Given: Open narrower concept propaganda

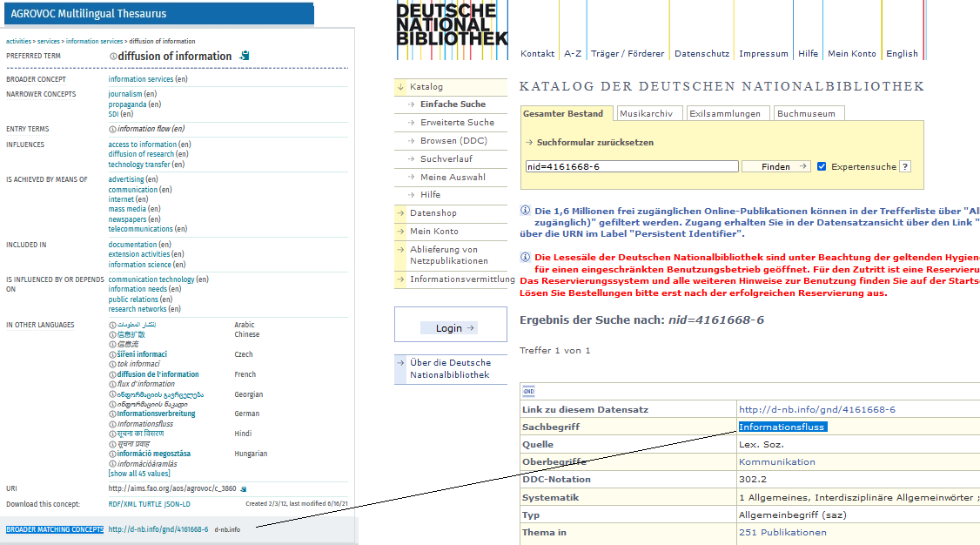Looking at the screenshot, I should [x=127, y=104].
